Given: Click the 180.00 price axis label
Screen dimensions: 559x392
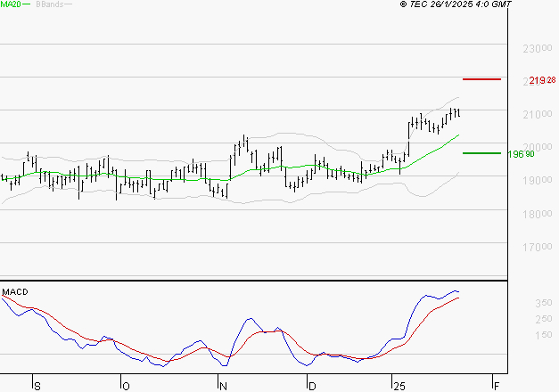Looking at the screenshot, I should tap(538, 214).
